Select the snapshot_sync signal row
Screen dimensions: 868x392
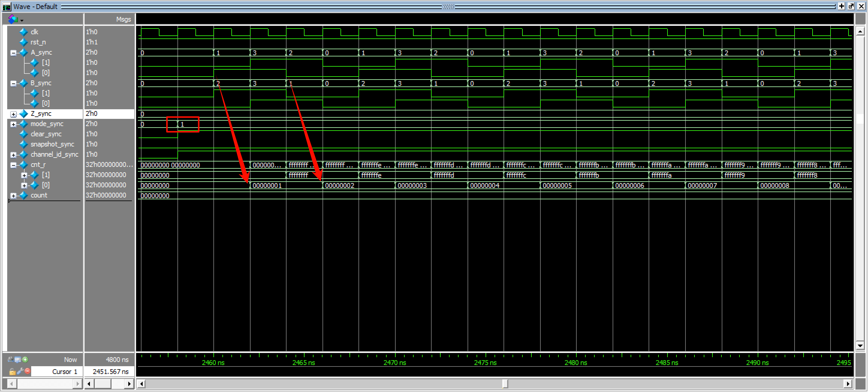click(x=52, y=144)
